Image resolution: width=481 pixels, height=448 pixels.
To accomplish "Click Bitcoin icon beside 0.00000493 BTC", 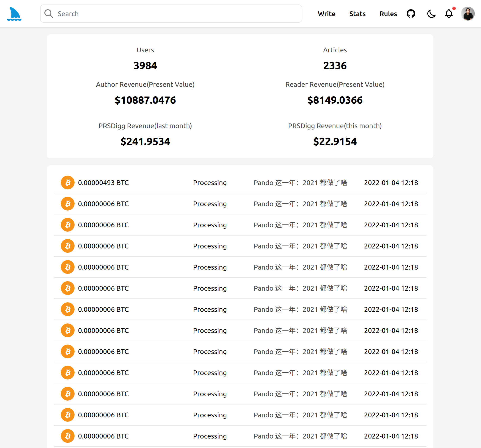I will click(67, 183).
